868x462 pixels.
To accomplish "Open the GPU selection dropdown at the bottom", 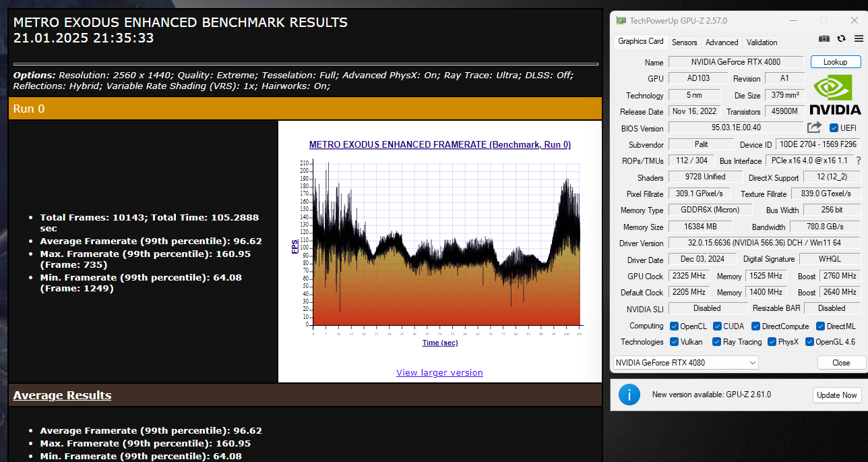I will pos(685,362).
